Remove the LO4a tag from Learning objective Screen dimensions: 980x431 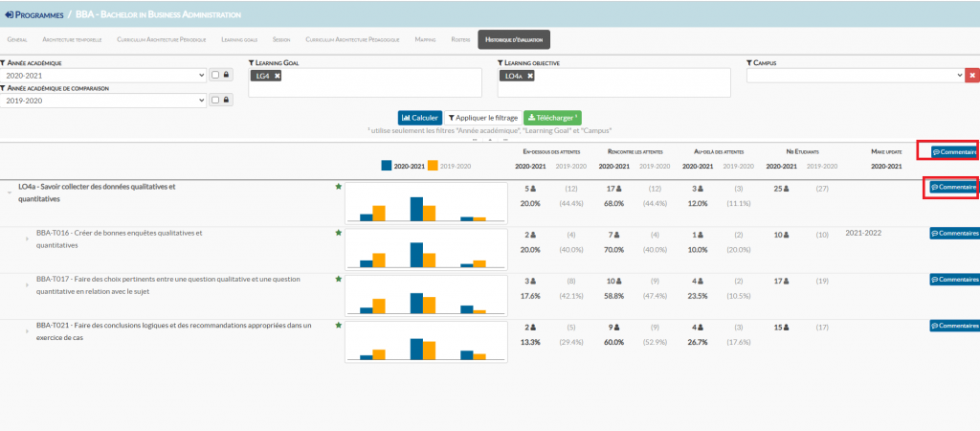point(530,75)
